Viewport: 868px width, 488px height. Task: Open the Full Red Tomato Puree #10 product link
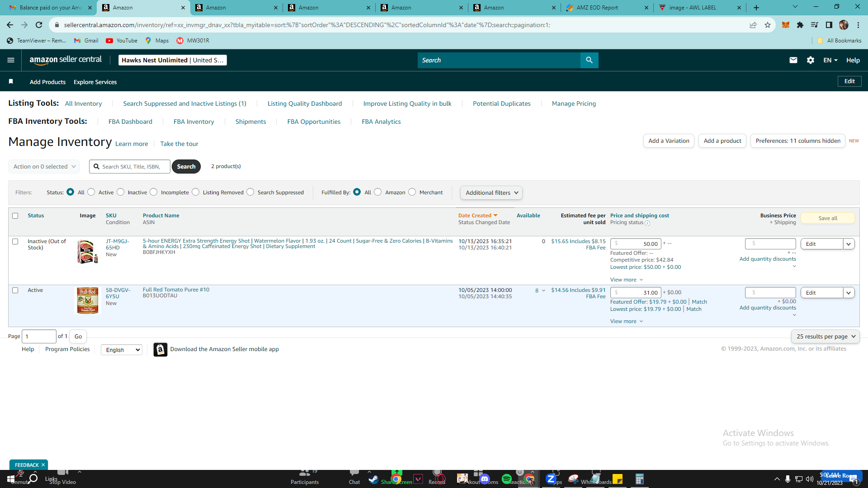point(176,290)
